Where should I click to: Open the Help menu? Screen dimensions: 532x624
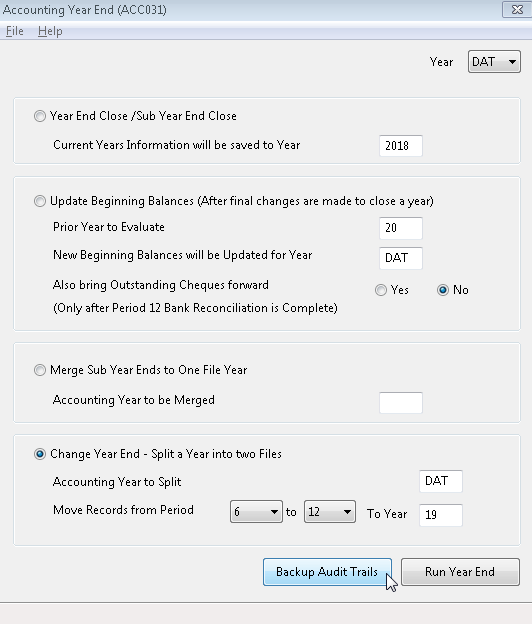pyautogui.click(x=50, y=31)
